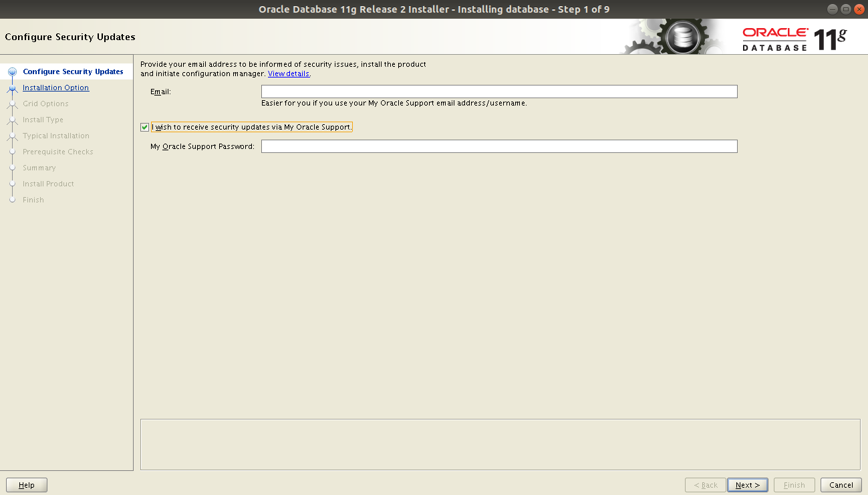Click the Finish step circle icon in sidebar
The width and height of the screenshot is (868, 495).
[11, 200]
